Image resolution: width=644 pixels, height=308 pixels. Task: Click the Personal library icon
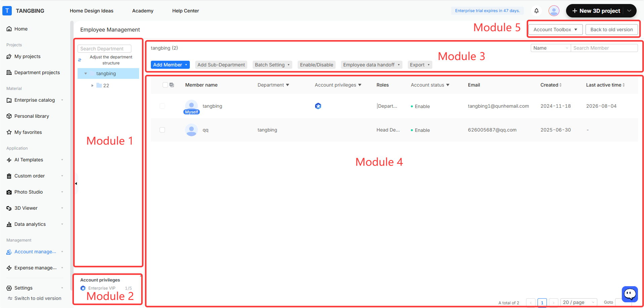point(9,116)
